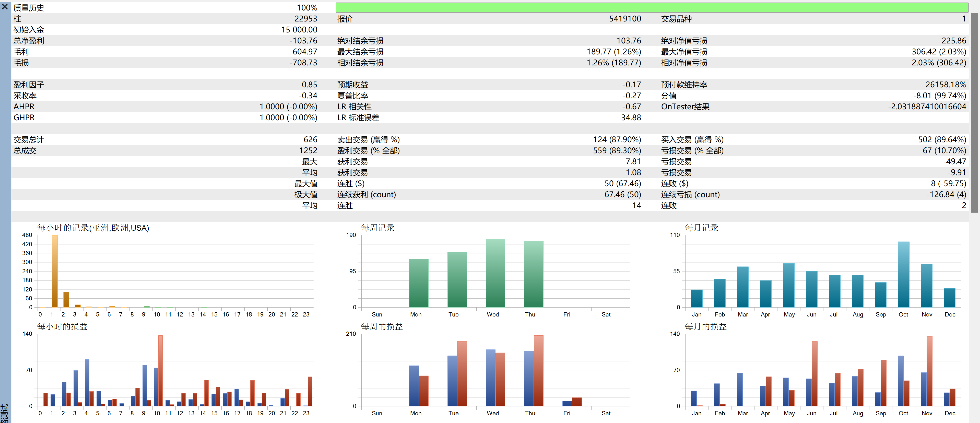Select LR correlation value -0.67
Viewport: 980px width, 423px height.
[x=632, y=107]
